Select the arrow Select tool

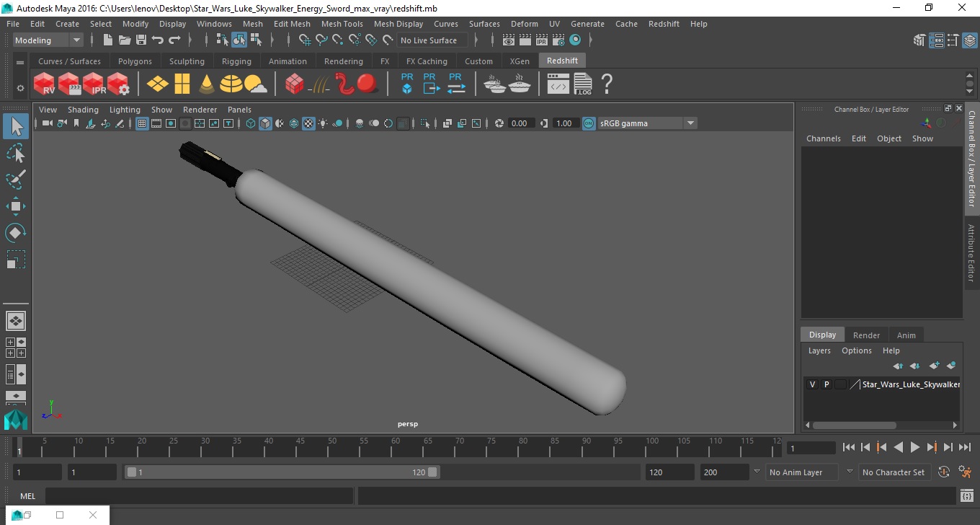tap(16, 127)
